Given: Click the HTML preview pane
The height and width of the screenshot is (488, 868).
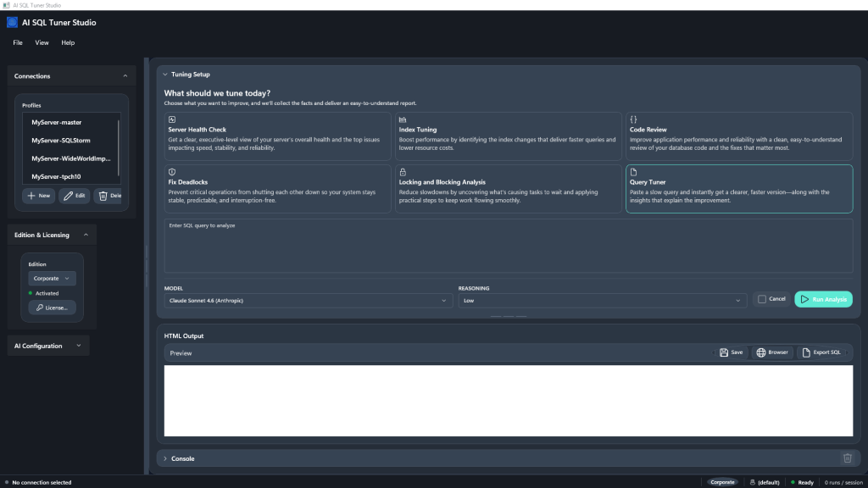Looking at the screenshot, I should tap(509, 401).
